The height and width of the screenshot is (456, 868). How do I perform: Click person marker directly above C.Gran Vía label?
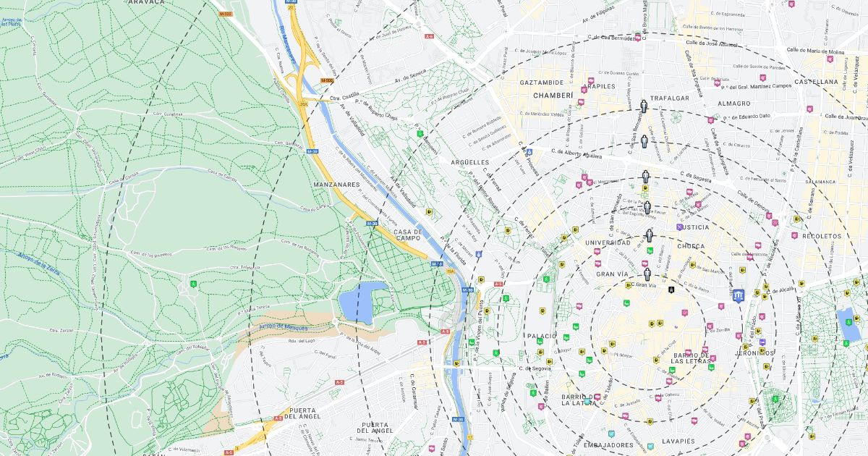(647, 274)
